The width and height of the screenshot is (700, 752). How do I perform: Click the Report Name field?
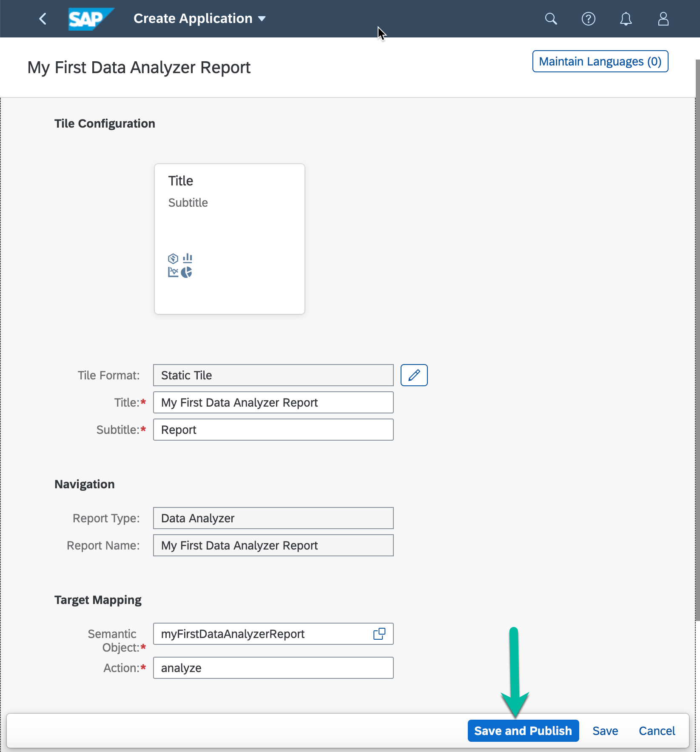[x=273, y=545]
